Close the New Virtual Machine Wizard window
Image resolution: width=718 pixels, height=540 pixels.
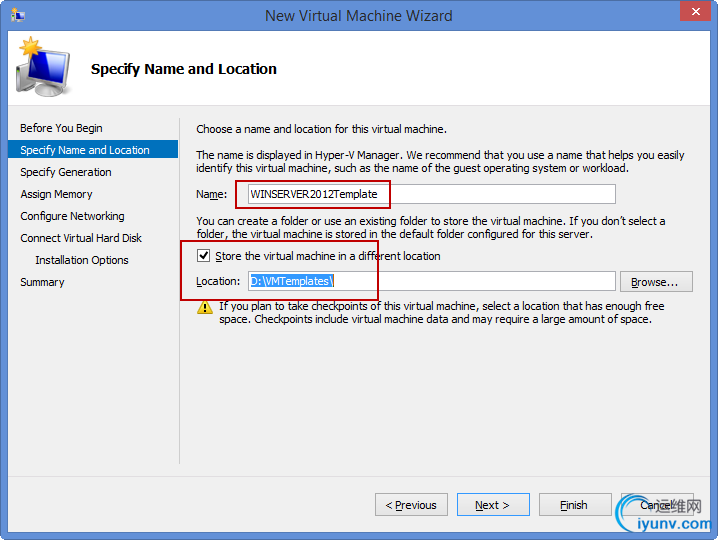[x=695, y=11]
